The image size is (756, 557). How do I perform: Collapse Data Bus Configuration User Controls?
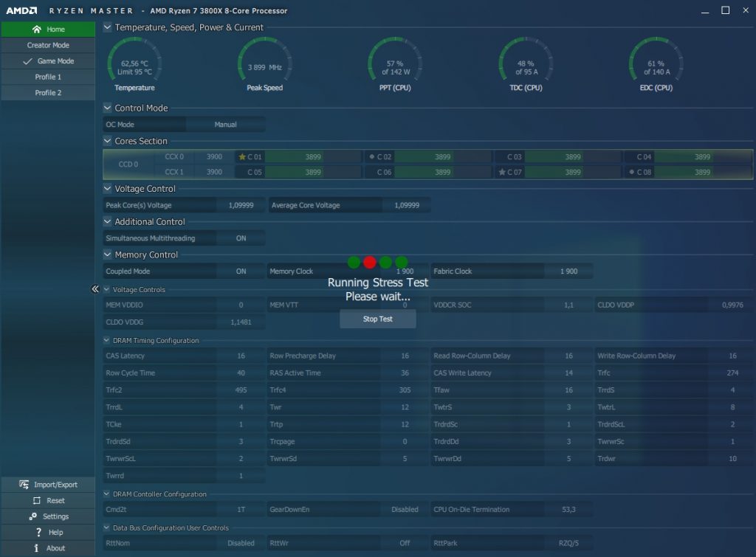[106, 527]
